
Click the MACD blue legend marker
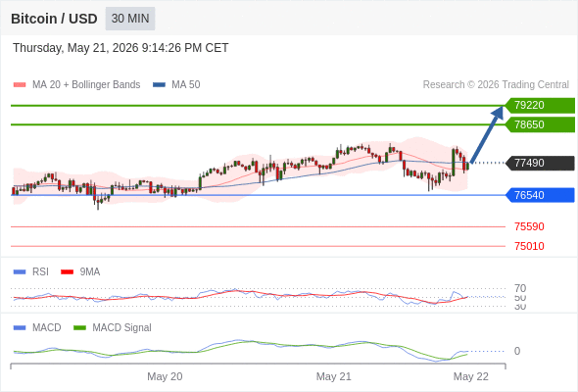click(x=20, y=328)
